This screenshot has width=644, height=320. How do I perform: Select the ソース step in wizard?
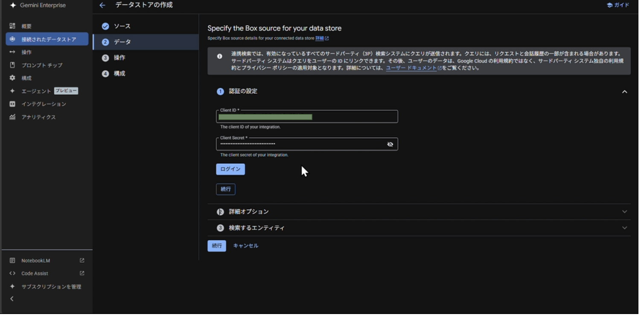click(122, 26)
